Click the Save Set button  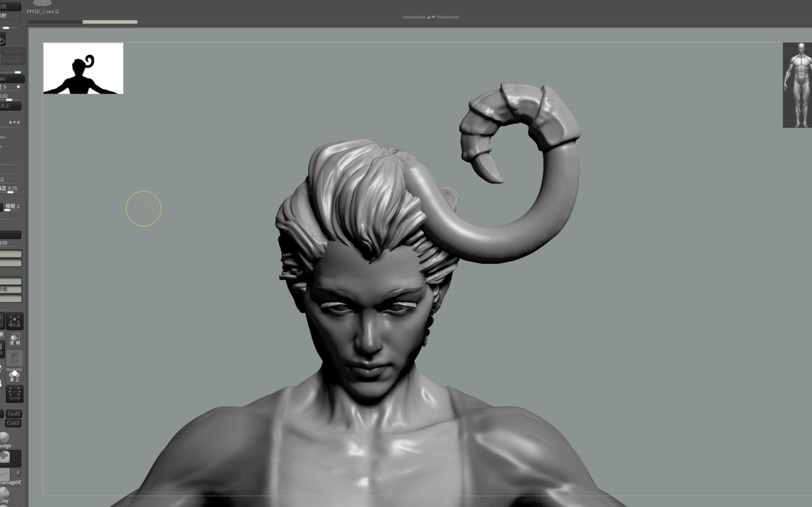[13, 51]
